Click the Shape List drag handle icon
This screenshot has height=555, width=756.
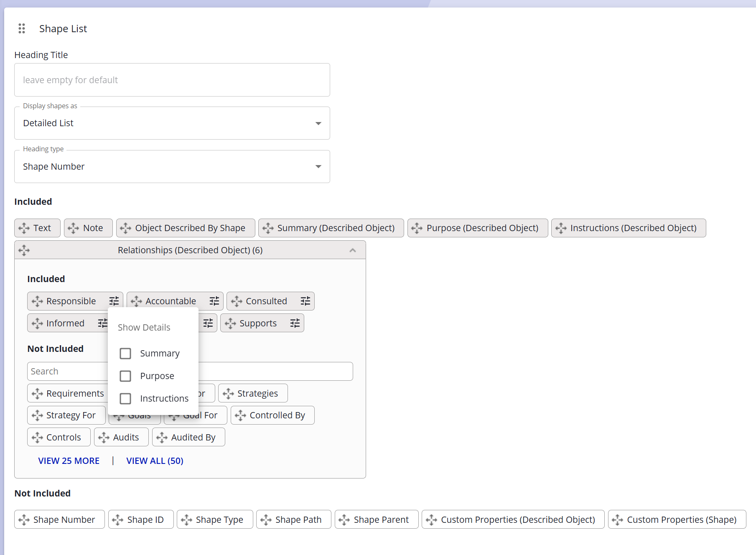coord(22,28)
